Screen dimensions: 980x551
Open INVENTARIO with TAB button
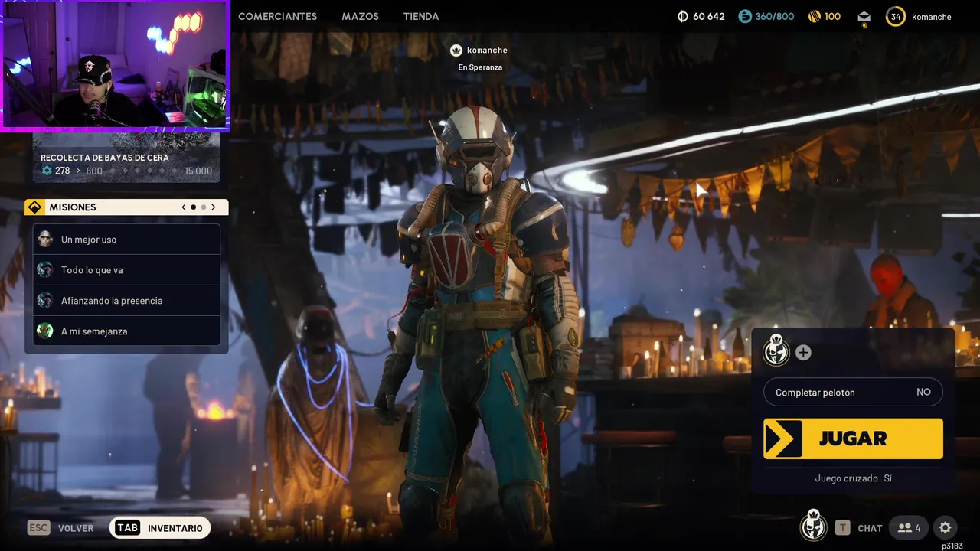click(x=160, y=528)
